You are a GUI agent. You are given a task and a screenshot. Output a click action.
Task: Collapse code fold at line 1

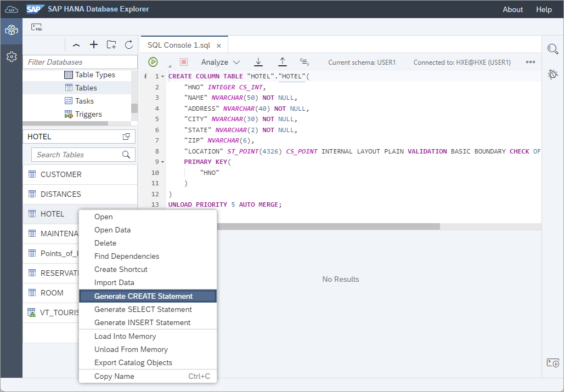pyautogui.click(x=162, y=77)
